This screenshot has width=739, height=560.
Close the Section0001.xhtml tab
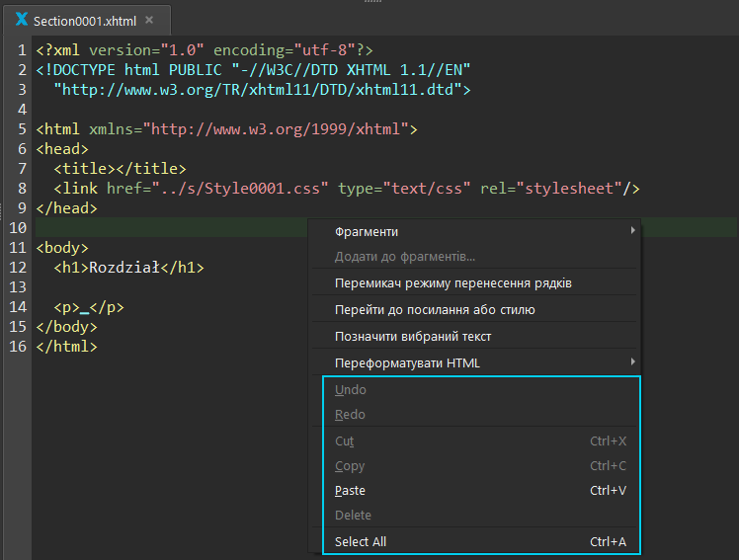click(149, 20)
